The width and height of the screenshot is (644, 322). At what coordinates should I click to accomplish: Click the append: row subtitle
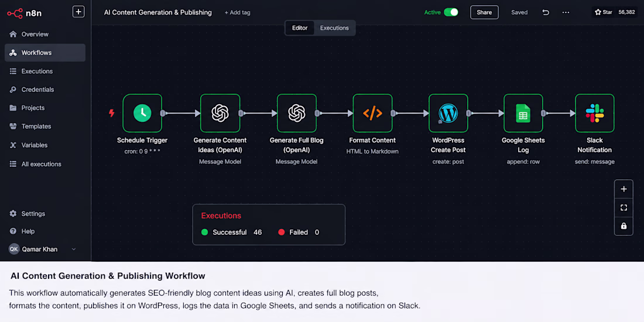click(x=523, y=162)
